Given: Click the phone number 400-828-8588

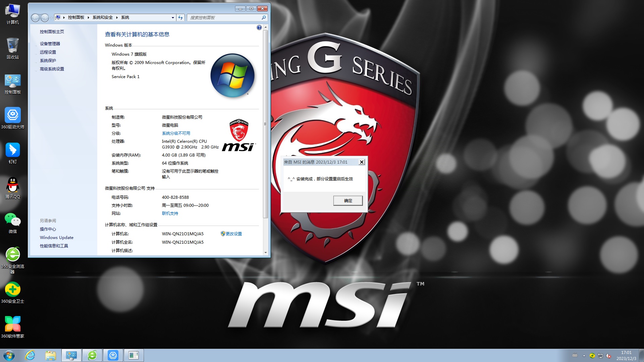Looking at the screenshot, I should [175, 197].
